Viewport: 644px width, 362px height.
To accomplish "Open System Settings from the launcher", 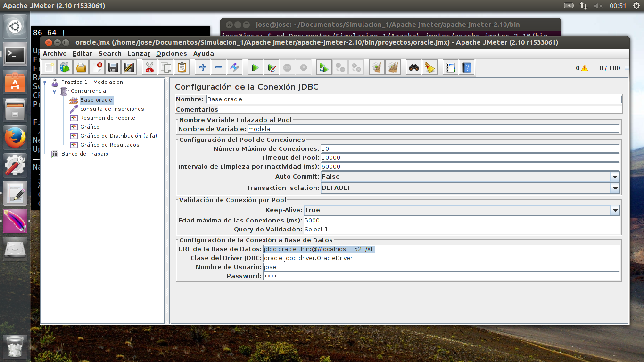I will 15,165.
